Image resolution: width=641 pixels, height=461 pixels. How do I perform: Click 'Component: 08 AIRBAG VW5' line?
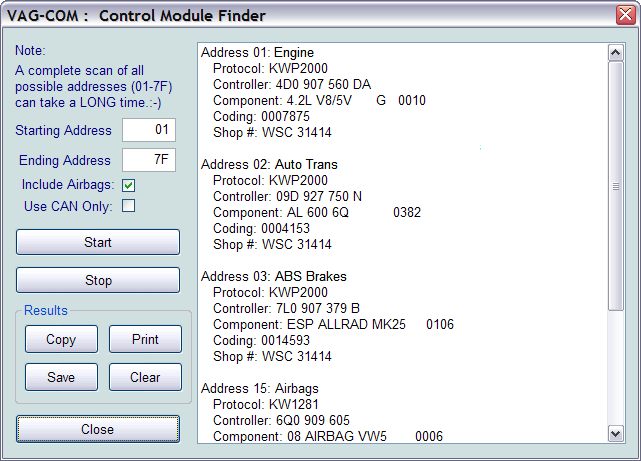[x=328, y=436]
